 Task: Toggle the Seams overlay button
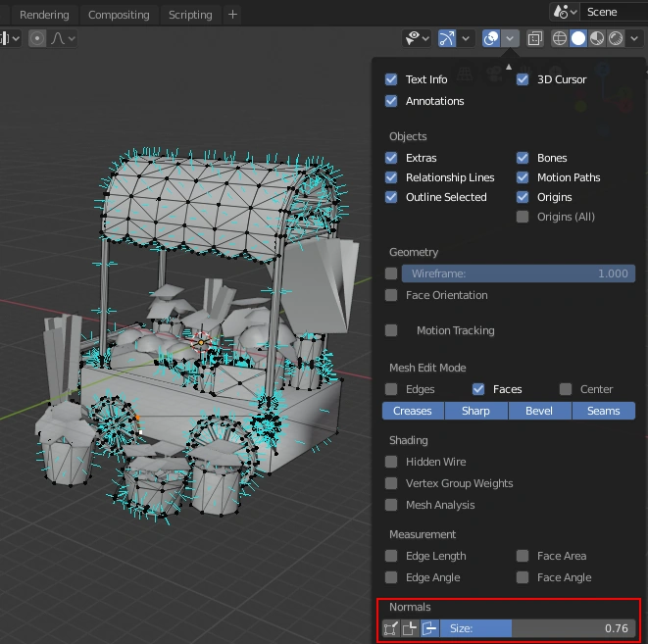[603, 411]
